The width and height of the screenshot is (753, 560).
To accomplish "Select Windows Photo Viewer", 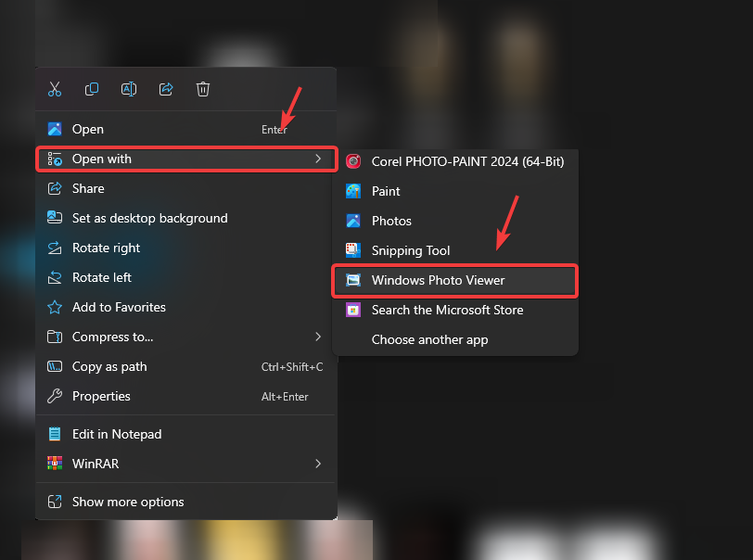I will click(x=454, y=281).
